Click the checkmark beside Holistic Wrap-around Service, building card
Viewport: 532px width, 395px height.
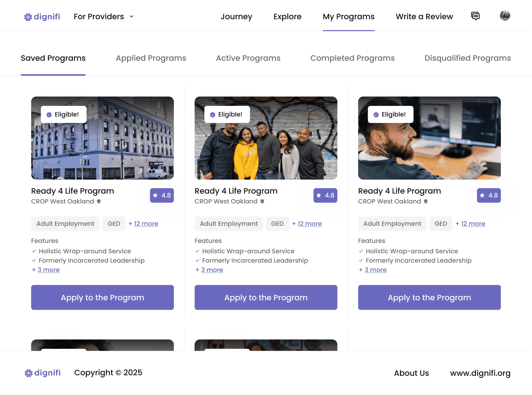pyautogui.click(x=34, y=251)
